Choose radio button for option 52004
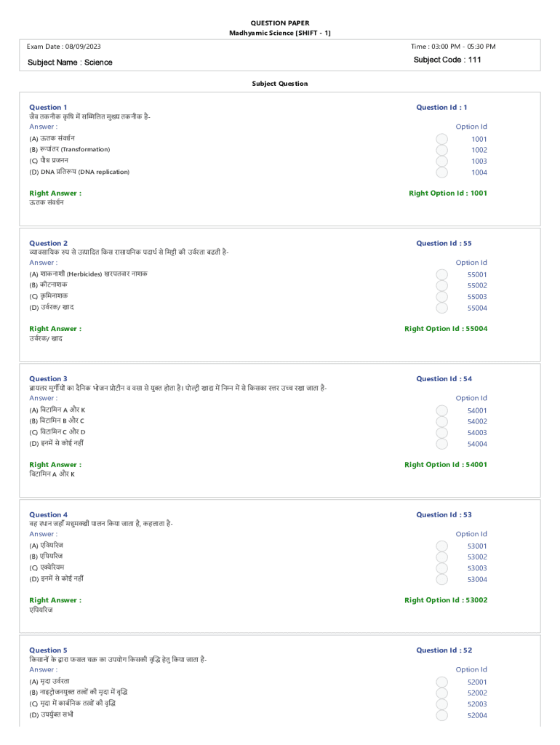The image size is (560, 745). [x=441, y=716]
